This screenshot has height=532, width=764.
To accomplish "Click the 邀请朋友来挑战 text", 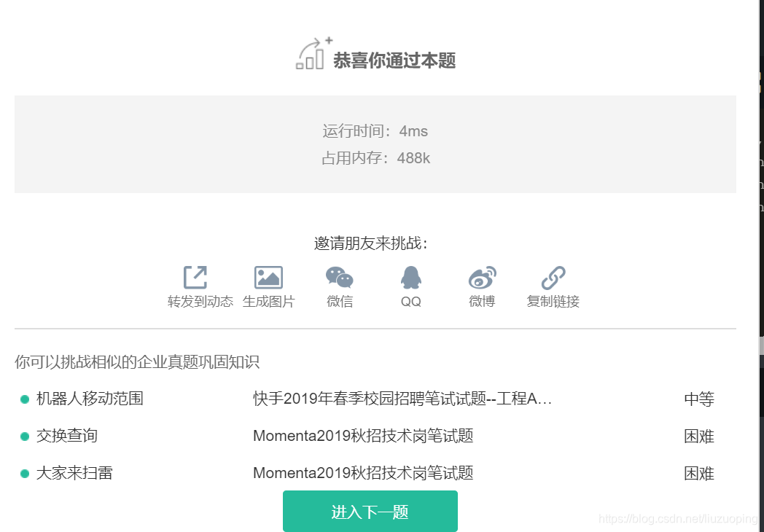I will [371, 243].
